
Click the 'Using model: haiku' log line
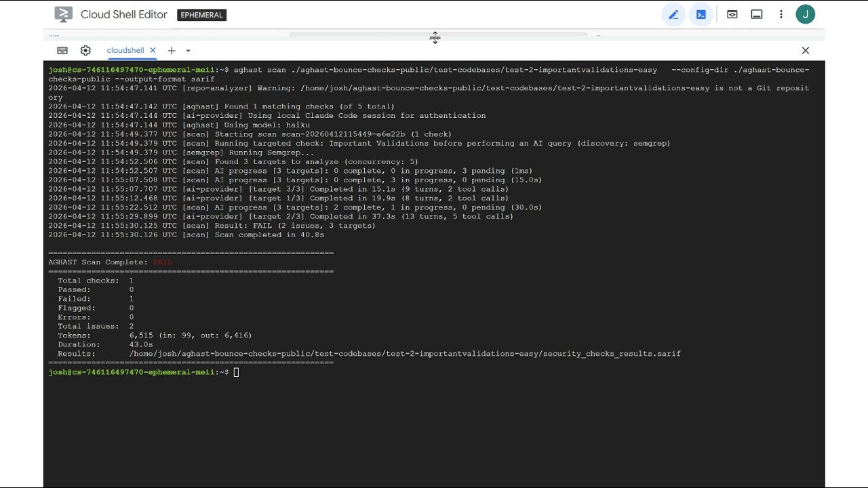click(179, 125)
